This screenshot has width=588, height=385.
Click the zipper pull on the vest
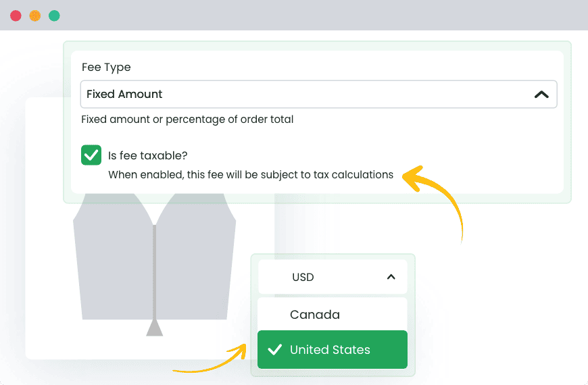pos(155,328)
